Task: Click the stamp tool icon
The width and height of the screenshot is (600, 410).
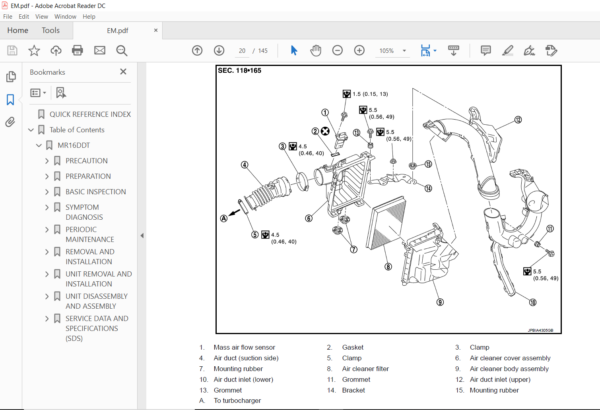Action: coord(551,51)
